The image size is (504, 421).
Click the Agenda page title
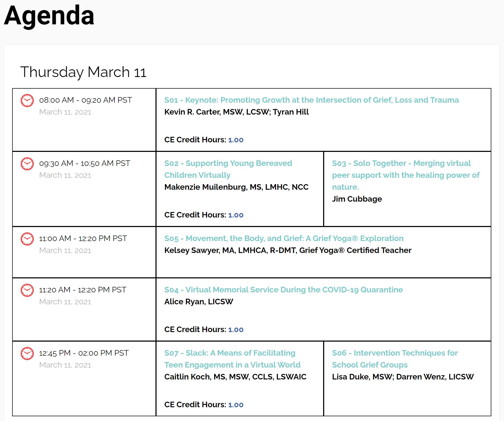(x=49, y=16)
